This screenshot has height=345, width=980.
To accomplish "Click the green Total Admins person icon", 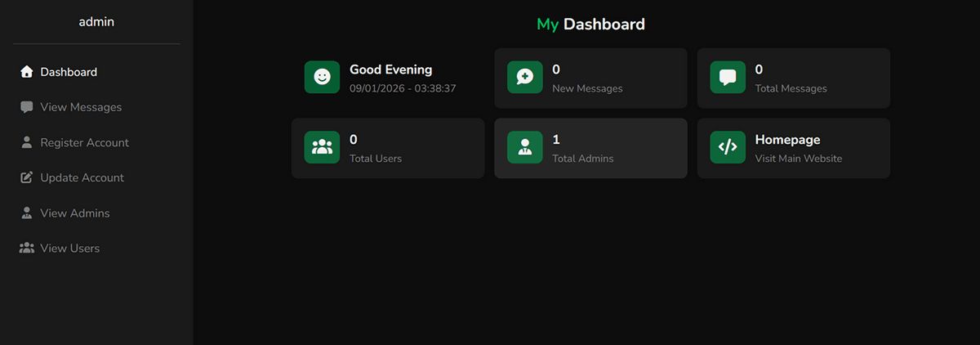I will click(524, 148).
